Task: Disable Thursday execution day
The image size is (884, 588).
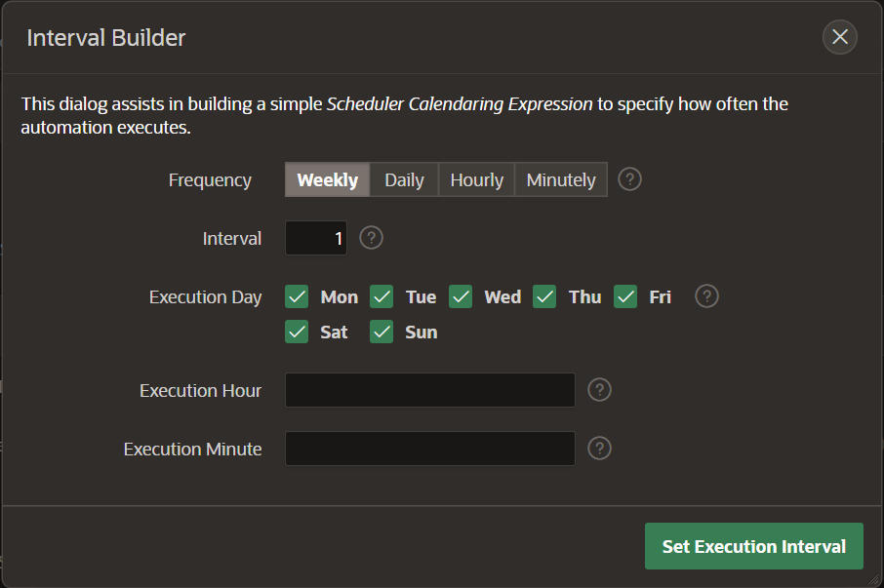Action: 544,296
